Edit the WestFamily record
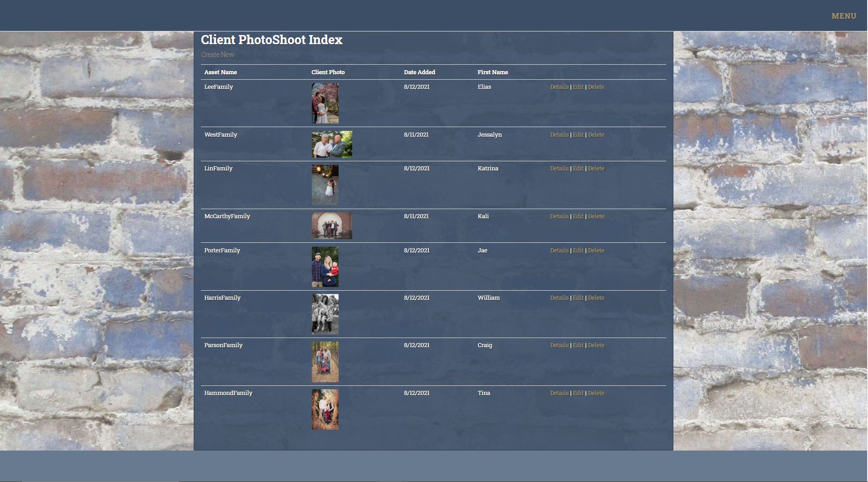This screenshot has height=482, width=868. pyautogui.click(x=578, y=134)
